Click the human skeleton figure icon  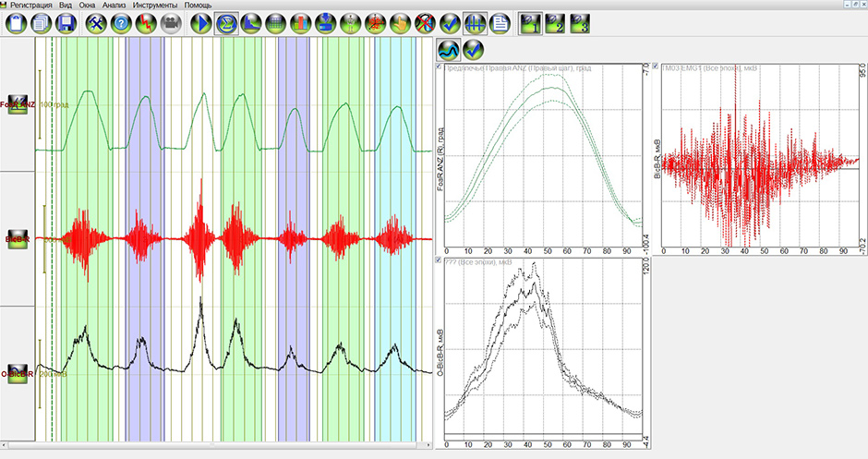pyautogui.click(x=350, y=24)
